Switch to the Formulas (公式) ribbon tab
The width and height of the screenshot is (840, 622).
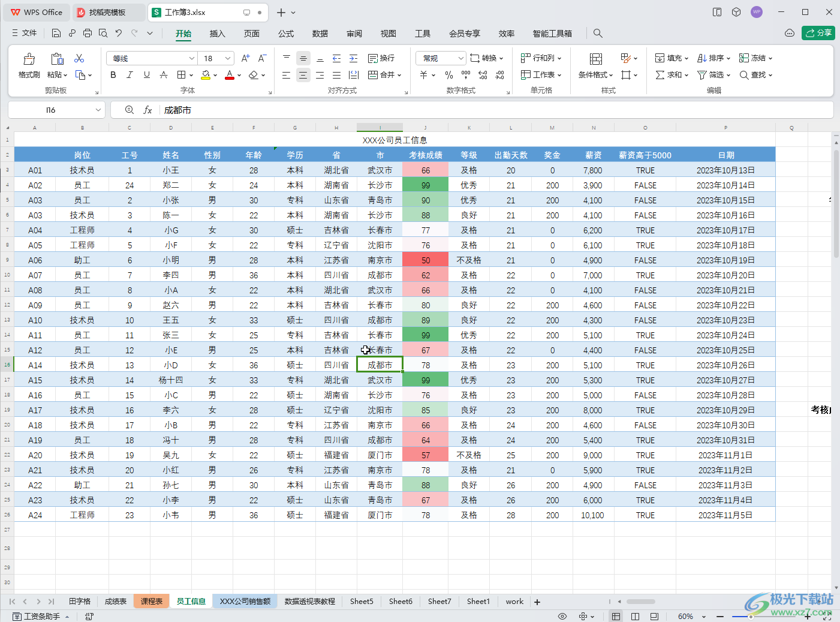(x=286, y=34)
